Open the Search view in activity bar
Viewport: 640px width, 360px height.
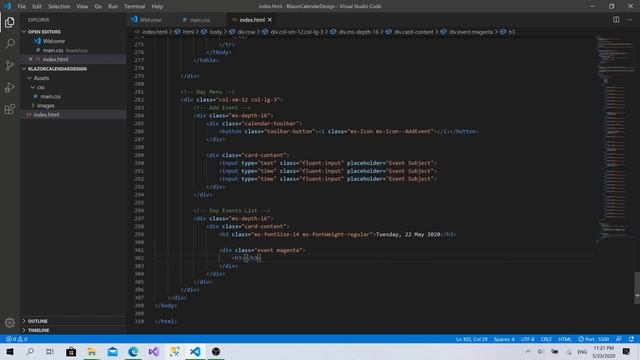[10, 44]
